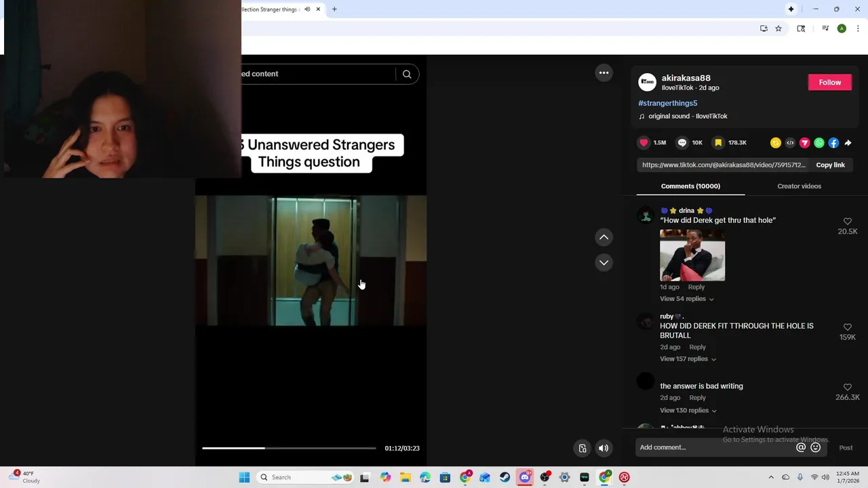The height and width of the screenshot is (488, 868).
Task: Seek on the video progress bar
Action: pos(289,448)
